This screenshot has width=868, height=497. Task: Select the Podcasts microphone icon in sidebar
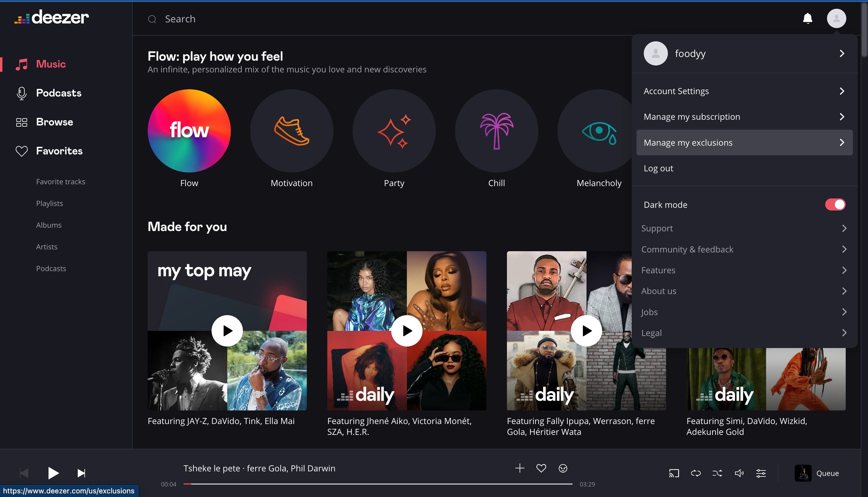pos(21,93)
